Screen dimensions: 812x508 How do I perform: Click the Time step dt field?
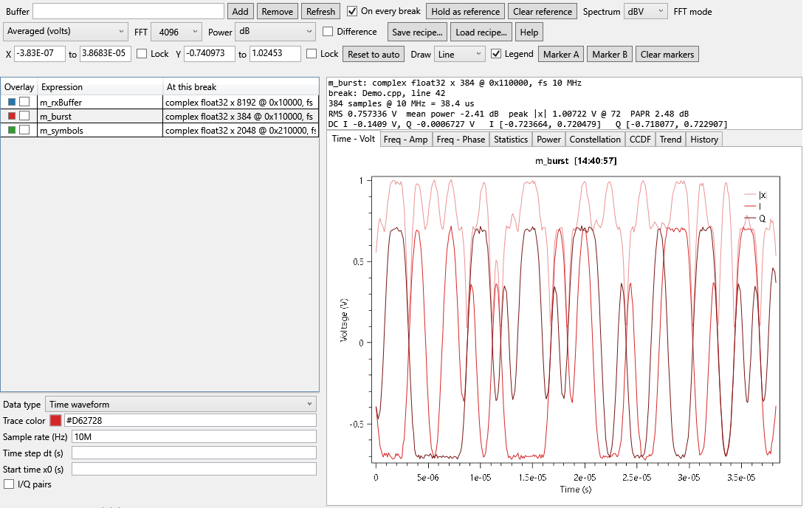coord(193,453)
